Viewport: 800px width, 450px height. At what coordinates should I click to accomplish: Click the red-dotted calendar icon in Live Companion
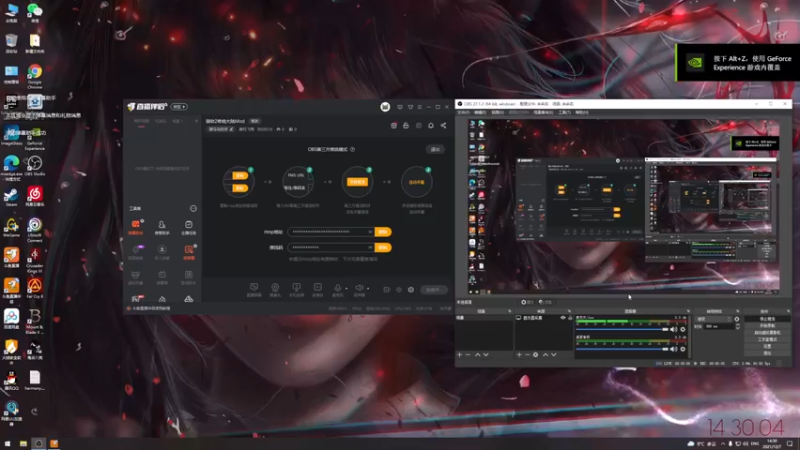[394, 126]
